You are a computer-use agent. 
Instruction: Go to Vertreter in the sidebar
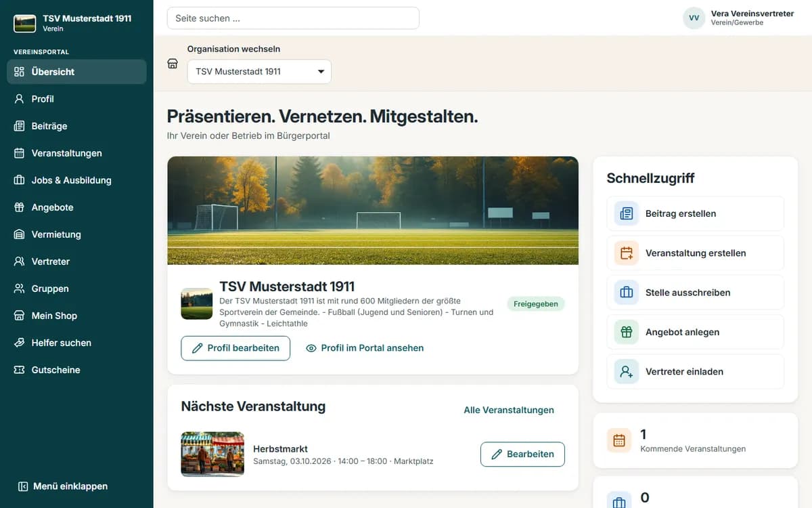tap(76, 261)
